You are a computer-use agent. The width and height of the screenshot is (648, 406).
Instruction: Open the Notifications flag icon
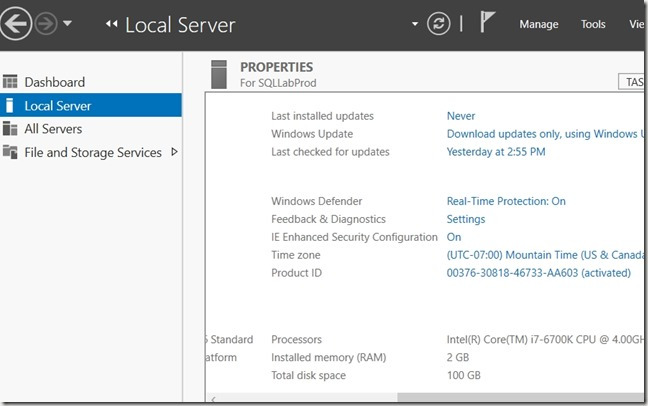point(488,24)
